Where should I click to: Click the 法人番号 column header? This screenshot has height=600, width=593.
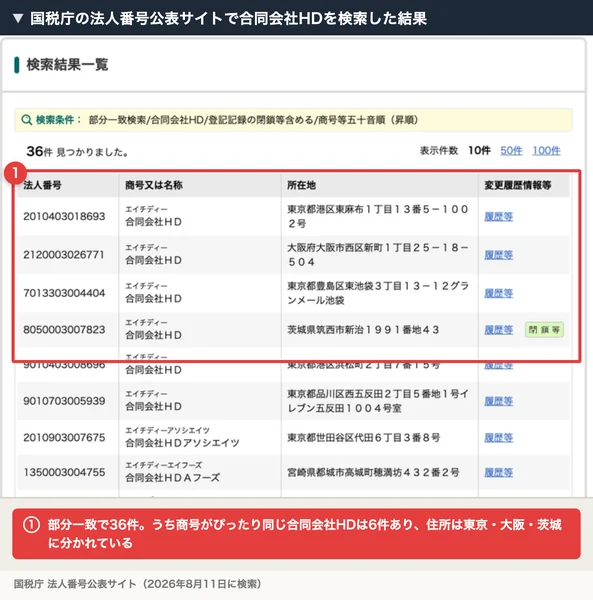tap(42, 185)
